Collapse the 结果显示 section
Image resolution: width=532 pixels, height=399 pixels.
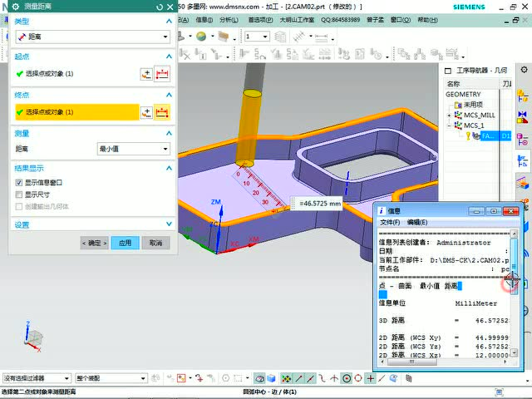169,168
